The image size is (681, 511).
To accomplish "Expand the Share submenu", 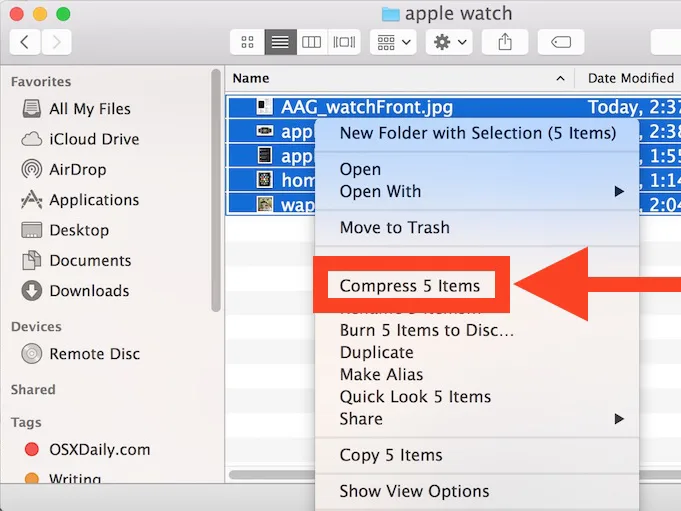I will click(478, 419).
